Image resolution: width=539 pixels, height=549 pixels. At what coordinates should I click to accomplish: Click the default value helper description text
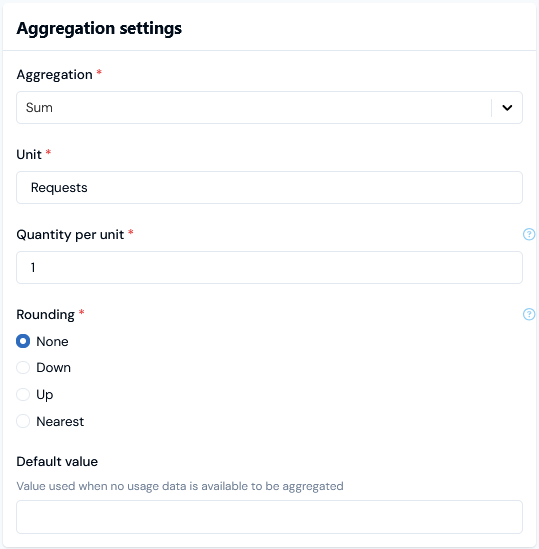pos(180,486)
